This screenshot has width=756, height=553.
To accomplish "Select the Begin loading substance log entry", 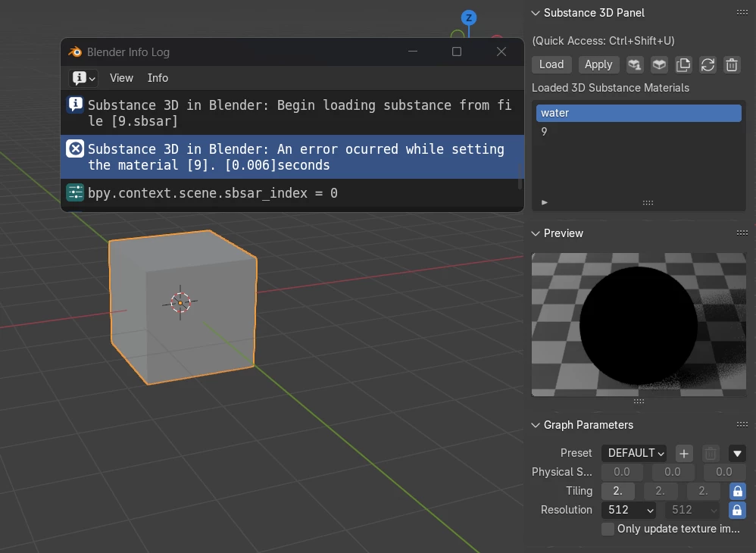I will coord(292,113).
